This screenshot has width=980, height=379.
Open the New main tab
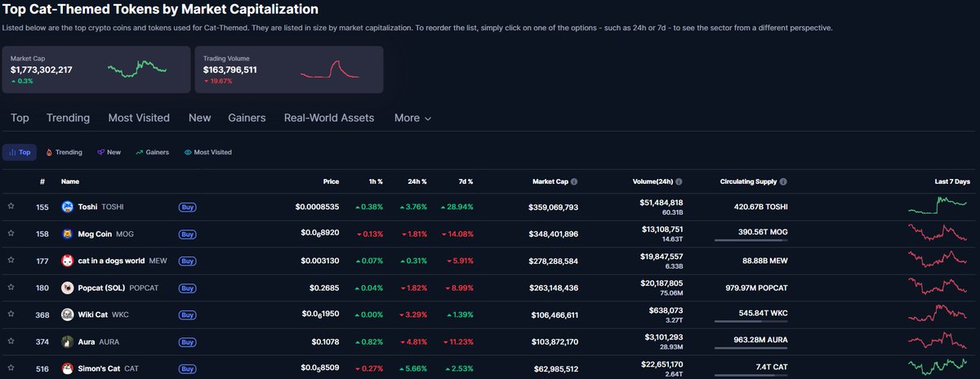(x=199, y=118)
